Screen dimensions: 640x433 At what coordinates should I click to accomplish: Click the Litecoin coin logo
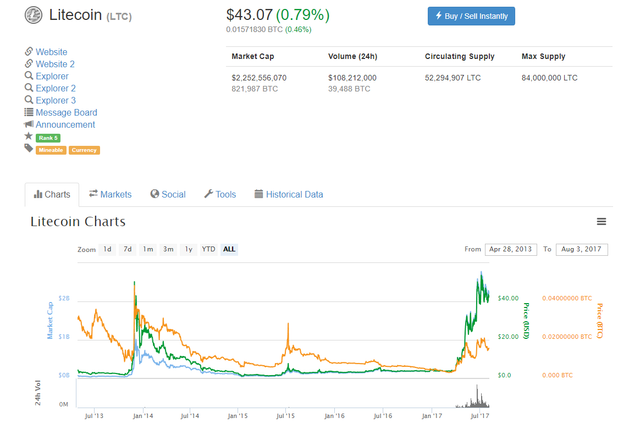(x=33, y=16)
